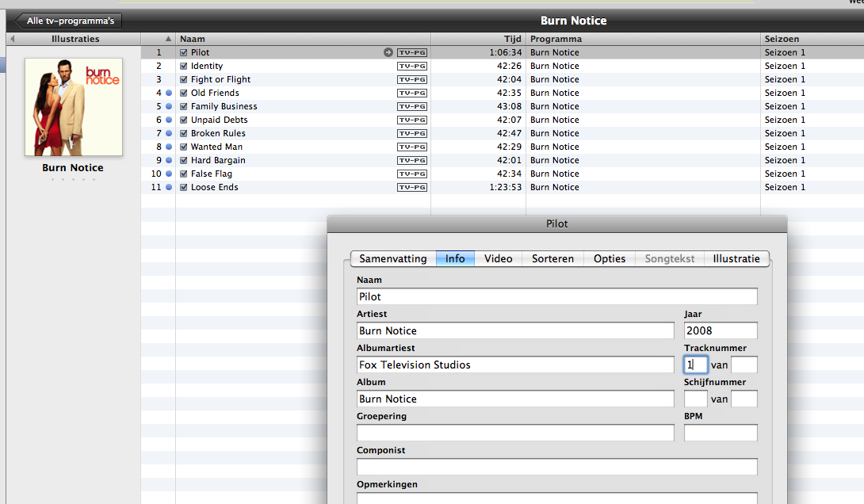The image size is (864, 504).
Task: Toggle the Family Business checkbox
Action: [183, 106]
